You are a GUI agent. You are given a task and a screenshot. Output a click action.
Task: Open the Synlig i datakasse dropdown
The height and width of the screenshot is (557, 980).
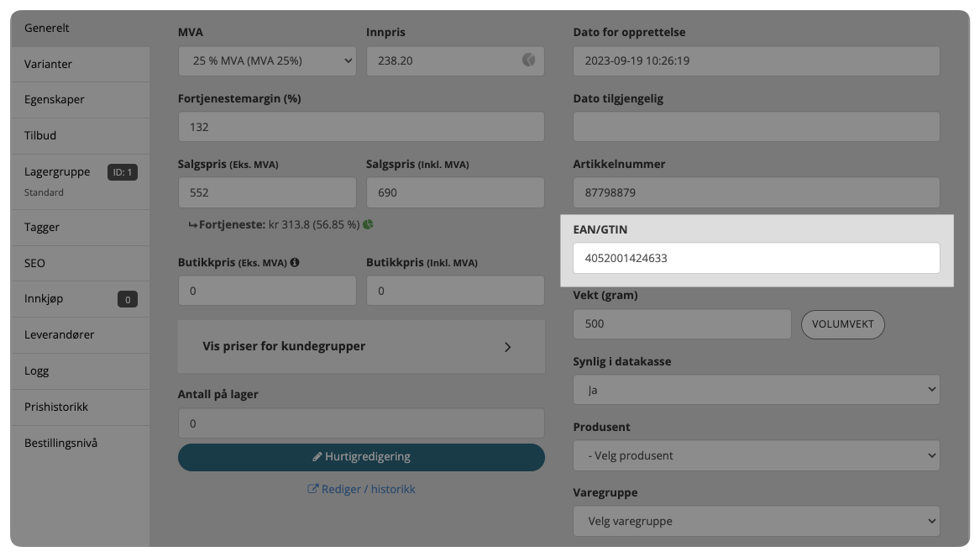pos(756,390)
